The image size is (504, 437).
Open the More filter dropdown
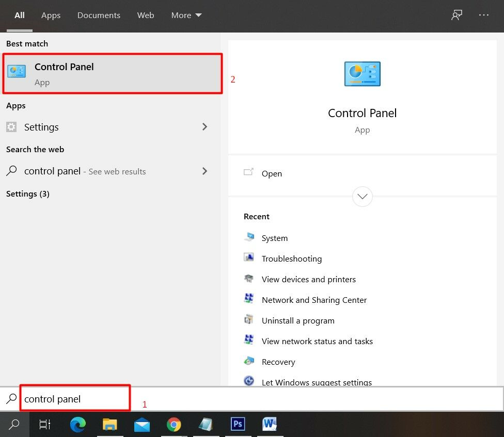click(x=186, y=15)
